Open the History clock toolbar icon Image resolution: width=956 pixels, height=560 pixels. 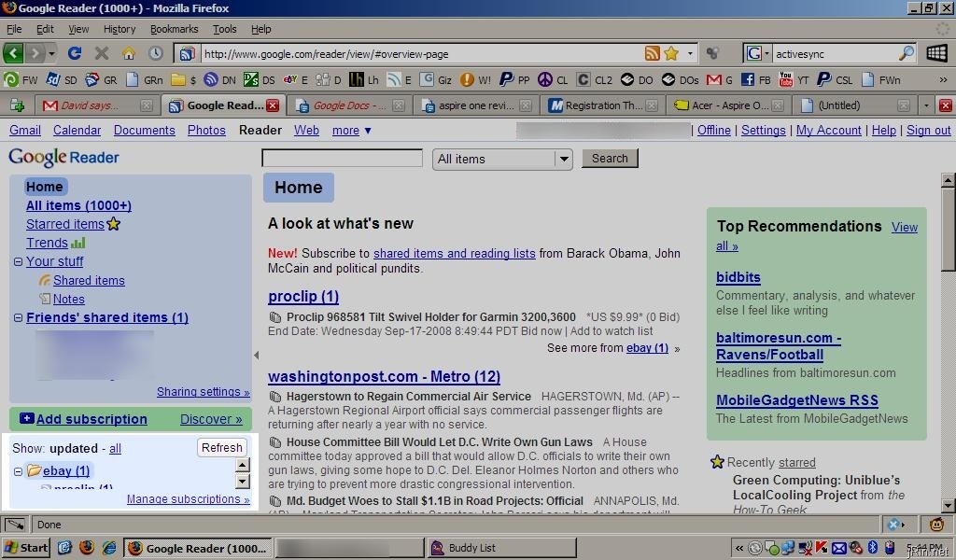coord(156,53)
